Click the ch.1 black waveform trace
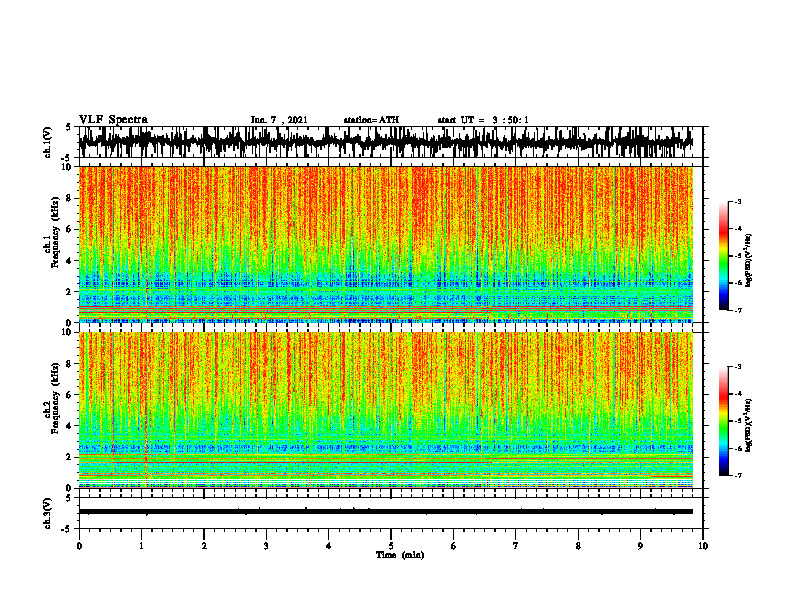 tap(385, 142)
